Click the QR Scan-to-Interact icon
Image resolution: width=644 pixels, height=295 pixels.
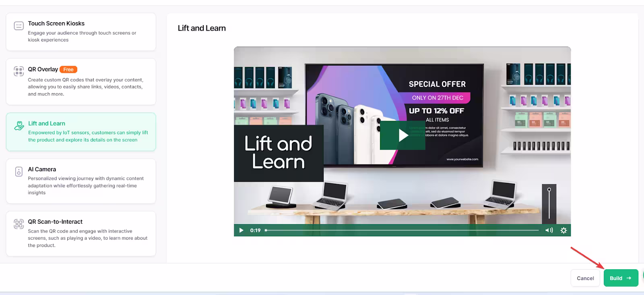(19, 224)
